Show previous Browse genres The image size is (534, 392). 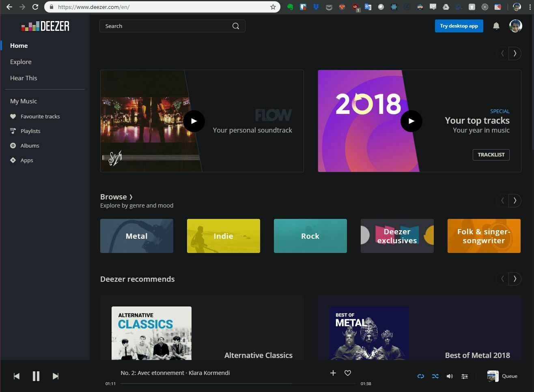point(502,200)
